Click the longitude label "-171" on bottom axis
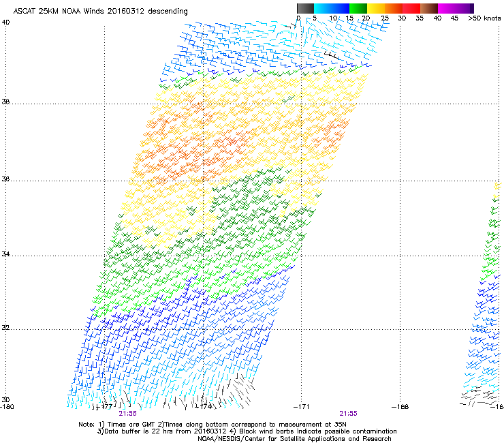 click(x=302, y=407)
